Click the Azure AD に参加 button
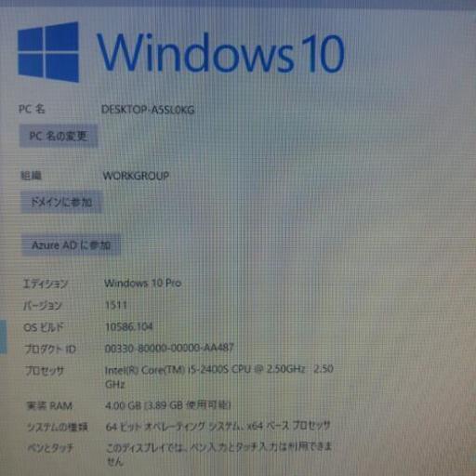This screenshot has height=476, width=476. pos(71,245)
